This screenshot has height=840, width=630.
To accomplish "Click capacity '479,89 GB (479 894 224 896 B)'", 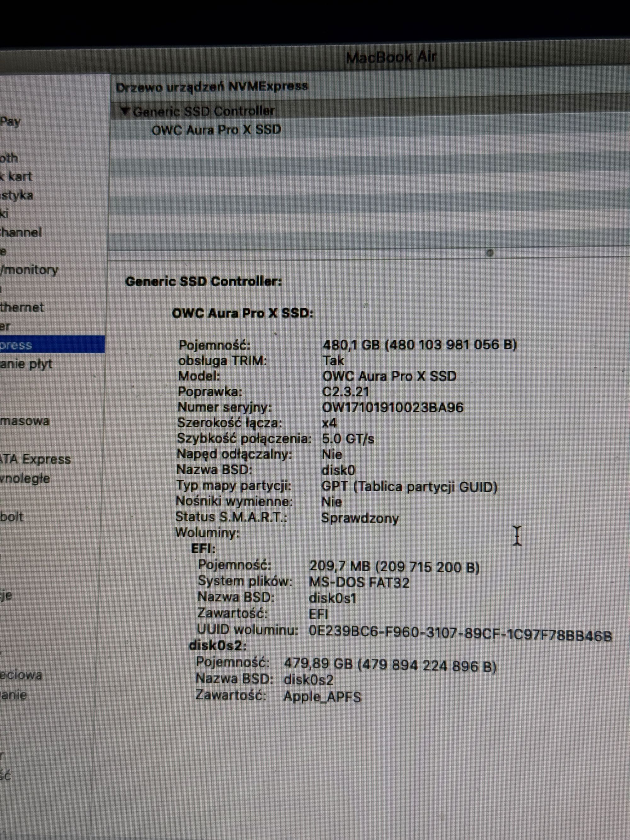I will point(390,665).
